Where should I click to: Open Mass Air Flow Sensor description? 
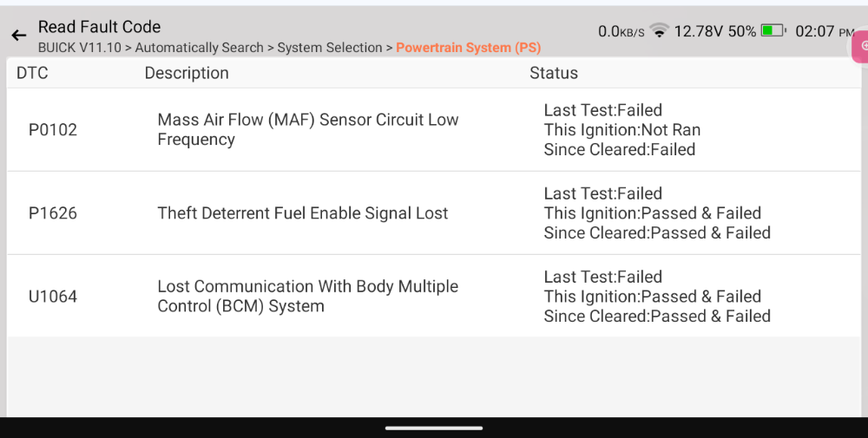(308, 129)
